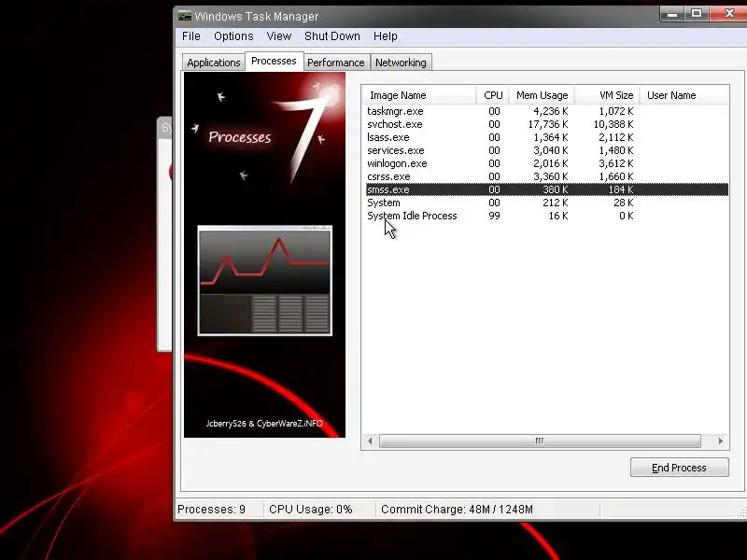Sort by CPU column header

[x=493, y=95]
